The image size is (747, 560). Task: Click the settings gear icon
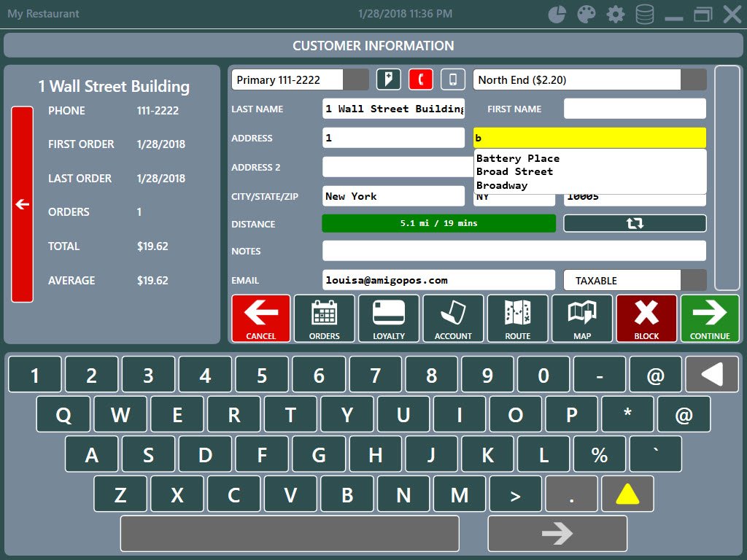coord(616,15)
